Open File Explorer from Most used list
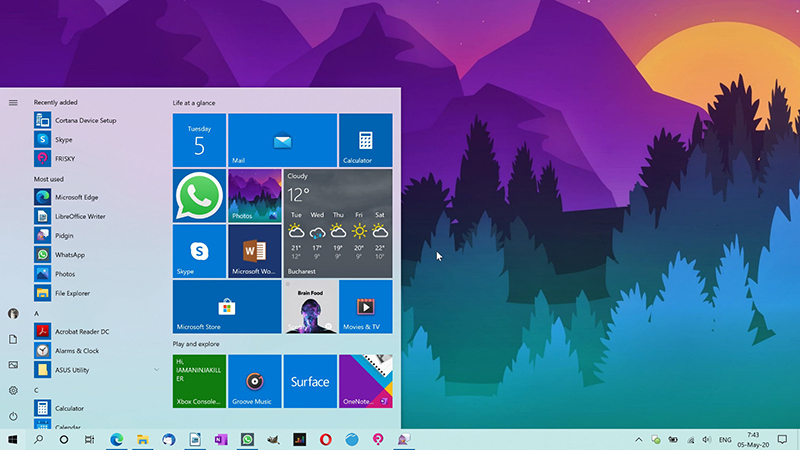The height and width of the screenshot is (450, 800). click(x=96, y=293)
